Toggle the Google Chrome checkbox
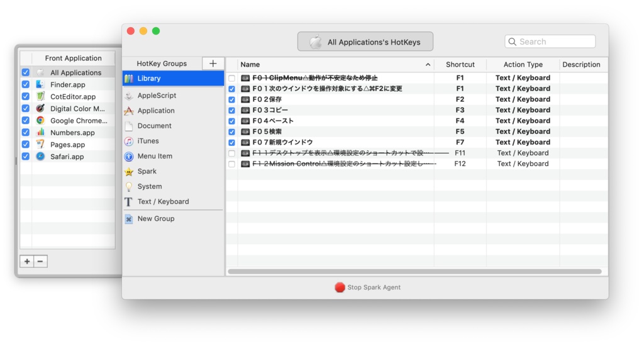Screen dimensions: 644x346 (x=26, y=120)
